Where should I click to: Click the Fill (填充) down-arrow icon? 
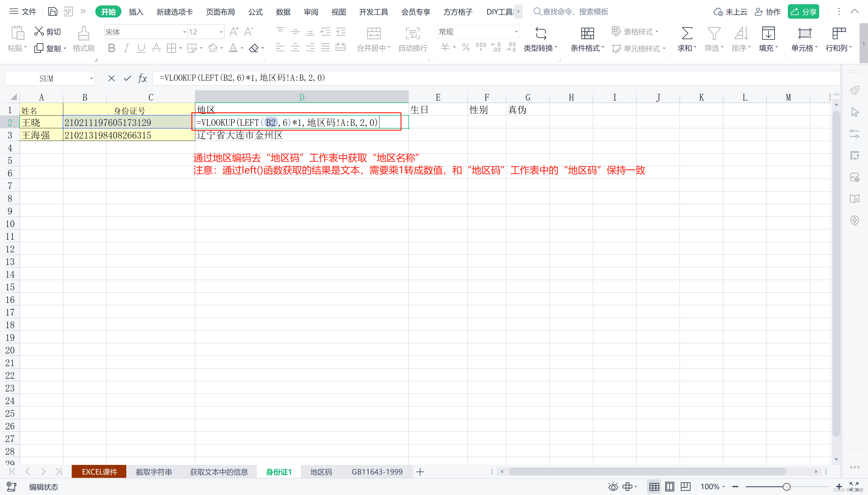[x=768, y=34]
